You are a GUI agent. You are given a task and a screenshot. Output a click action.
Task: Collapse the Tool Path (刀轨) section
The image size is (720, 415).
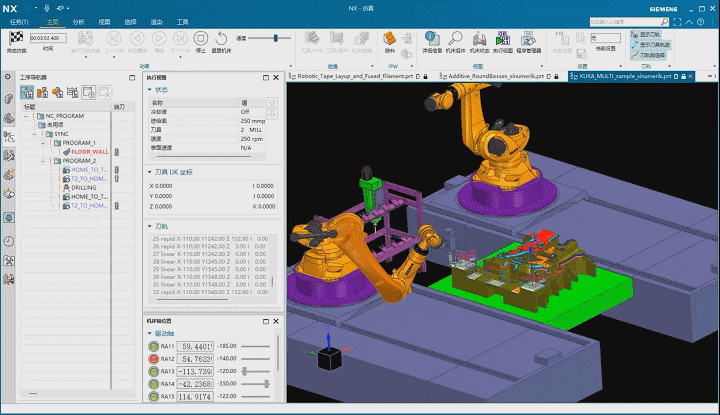(x=150, y=226)
